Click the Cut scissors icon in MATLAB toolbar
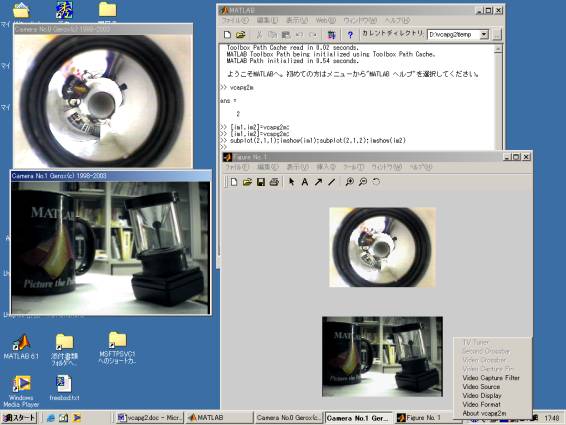This screenshot has width=566, height=425. (259, 35)
